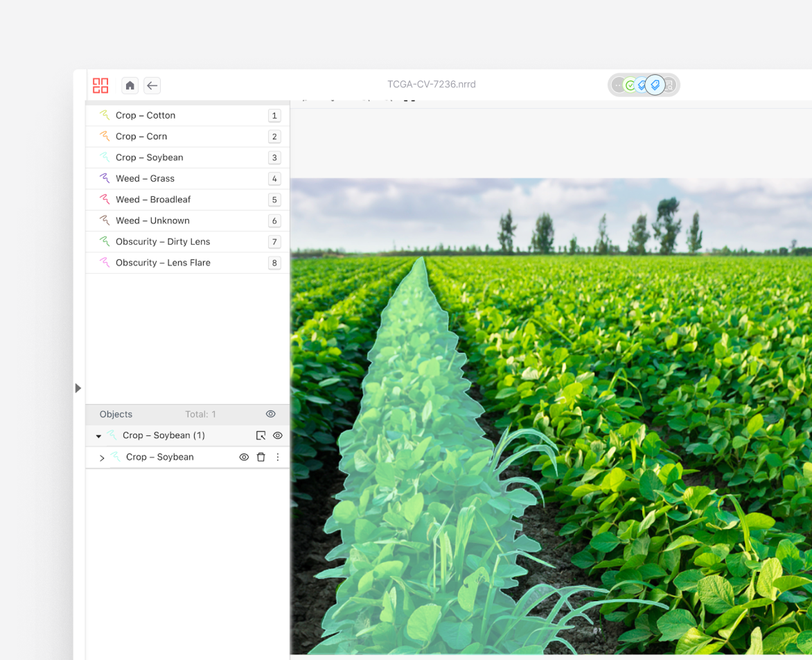Choose the Obscurity – Lens Flare label

pyautogui.click(x=163, y=263)
